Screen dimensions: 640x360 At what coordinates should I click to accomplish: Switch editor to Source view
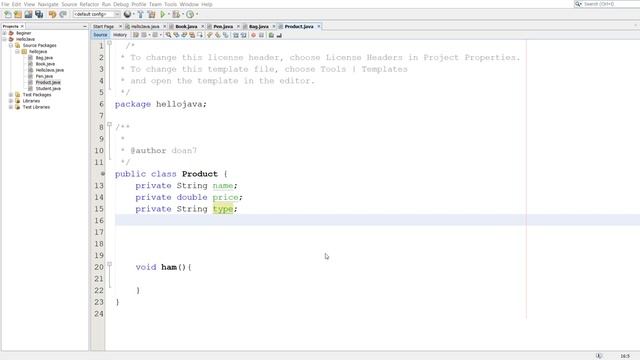pos(100,35)
